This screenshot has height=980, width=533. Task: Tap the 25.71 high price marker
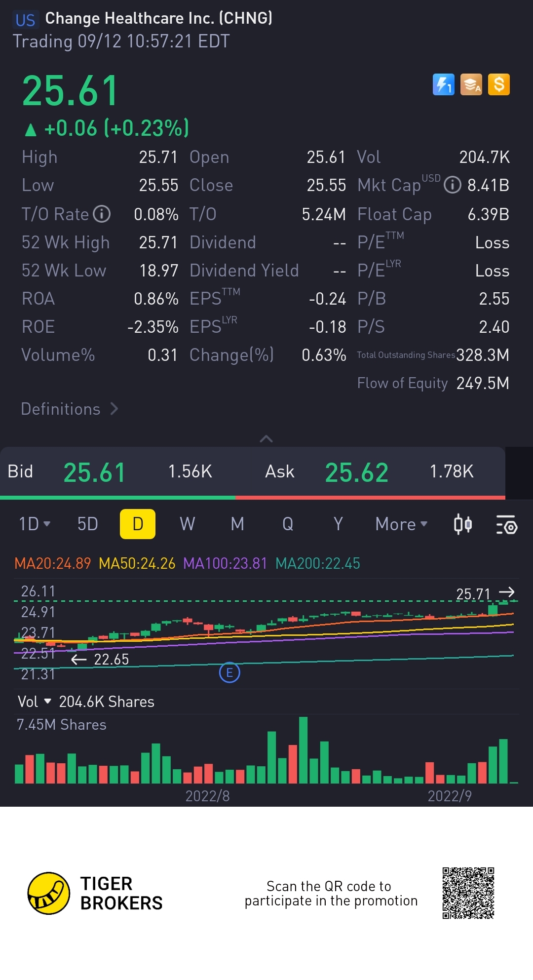485,593
